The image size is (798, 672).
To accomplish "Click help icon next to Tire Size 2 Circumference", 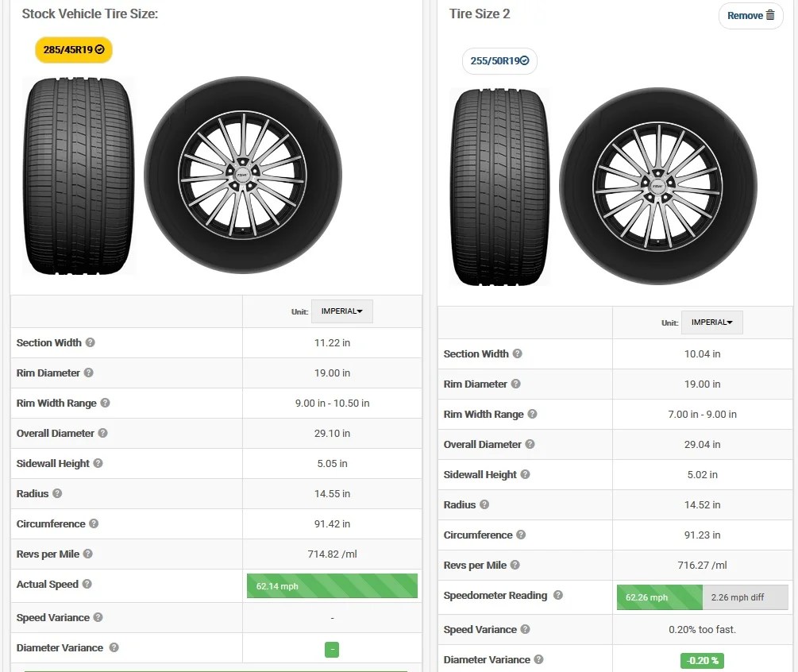I will pyautogui.click(x=521, y=535).
